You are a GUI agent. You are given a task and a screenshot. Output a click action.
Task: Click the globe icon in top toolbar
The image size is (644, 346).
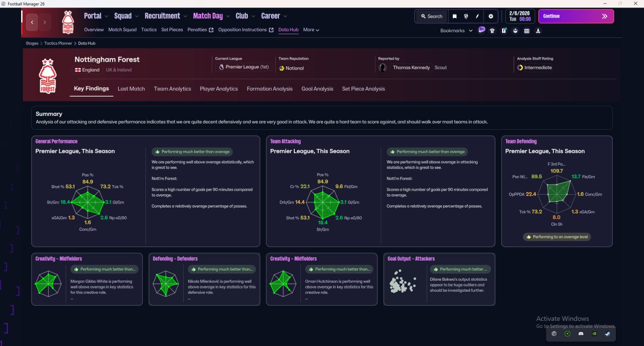click(466, 16)
